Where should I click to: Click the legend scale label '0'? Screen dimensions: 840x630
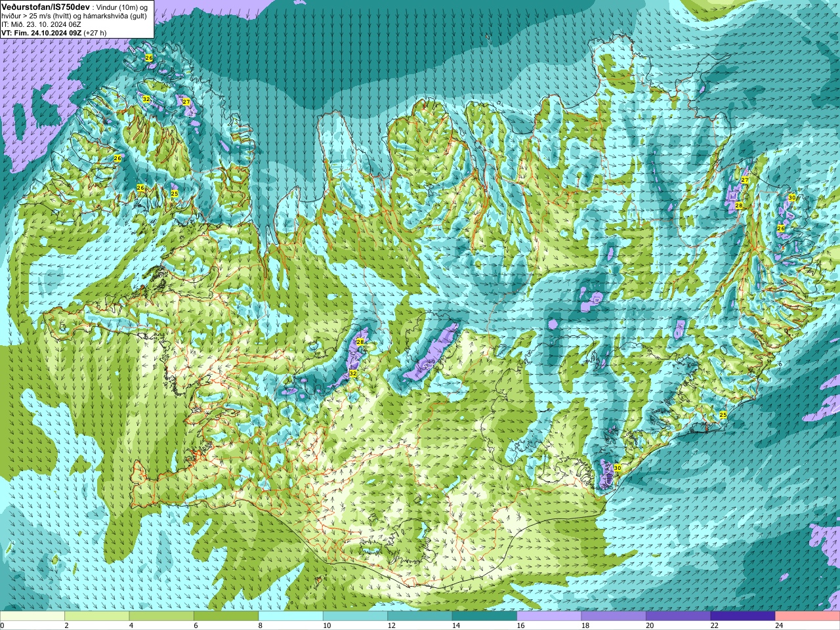3,625
